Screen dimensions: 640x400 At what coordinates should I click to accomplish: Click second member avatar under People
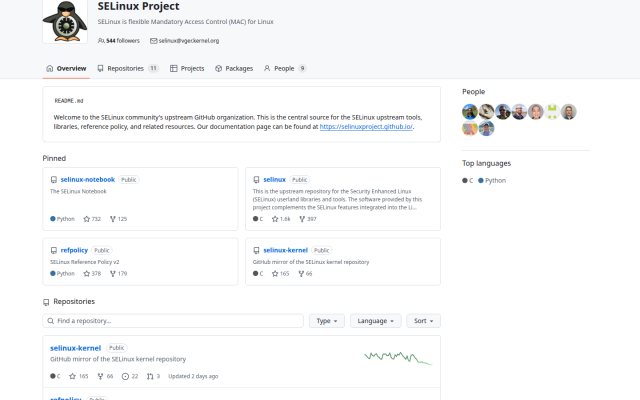[486, 111]
